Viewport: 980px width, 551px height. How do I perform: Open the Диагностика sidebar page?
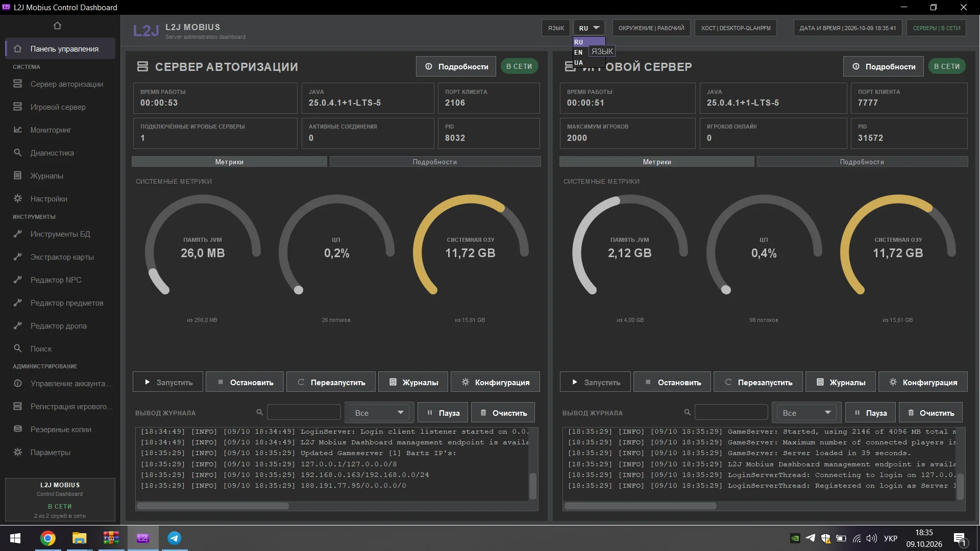click(60, 153)
